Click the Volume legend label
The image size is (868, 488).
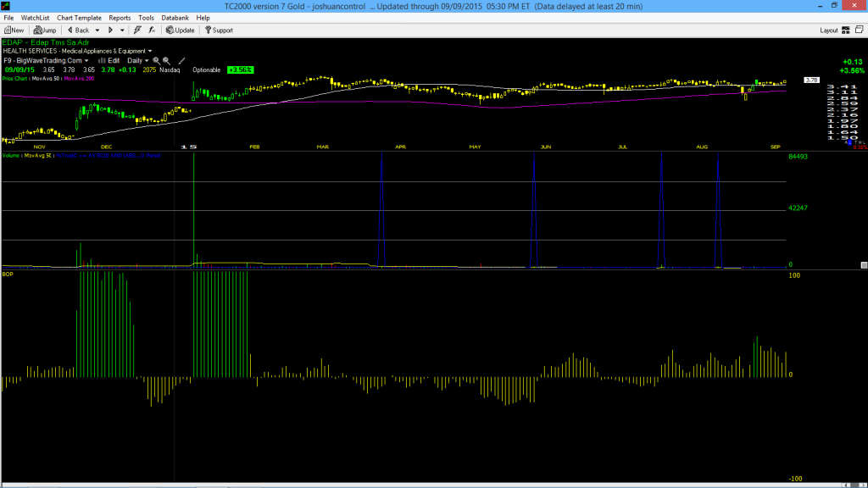point(11,156)
